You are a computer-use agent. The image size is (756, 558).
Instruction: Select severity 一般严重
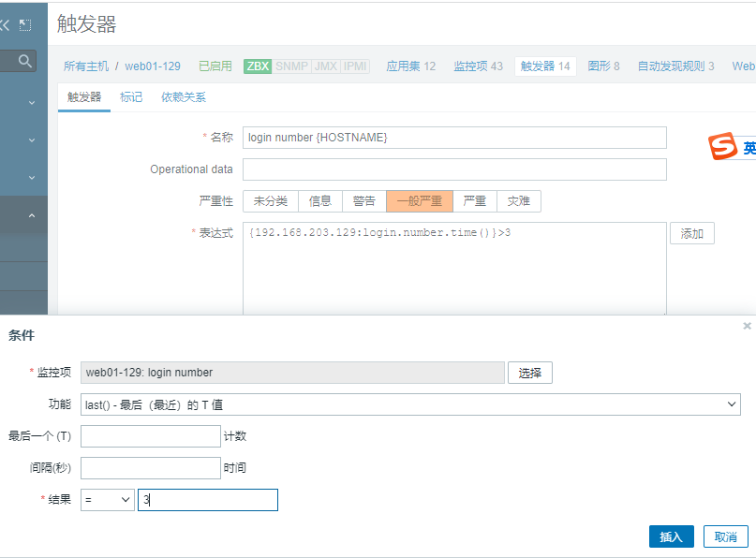pyautogui.click(x=420, y=201)
